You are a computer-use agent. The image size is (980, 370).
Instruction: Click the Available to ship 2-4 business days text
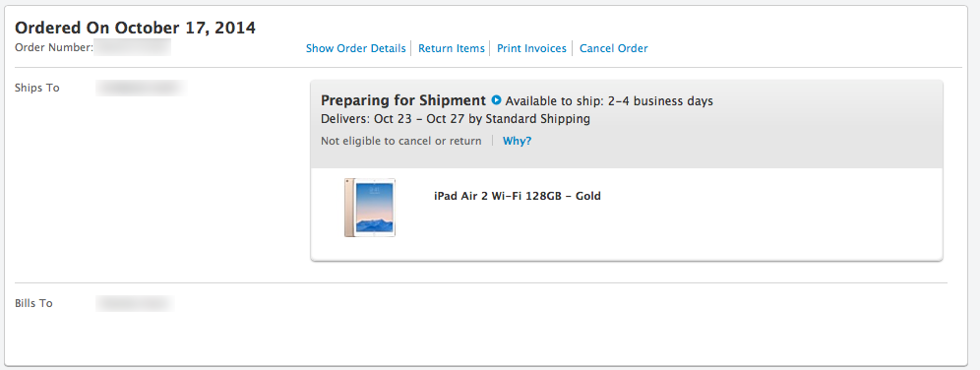coord(609,100)
